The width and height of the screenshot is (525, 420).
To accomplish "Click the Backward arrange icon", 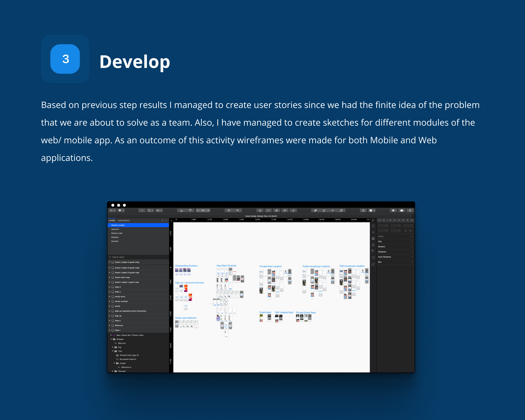I will (x=190, y=210).
